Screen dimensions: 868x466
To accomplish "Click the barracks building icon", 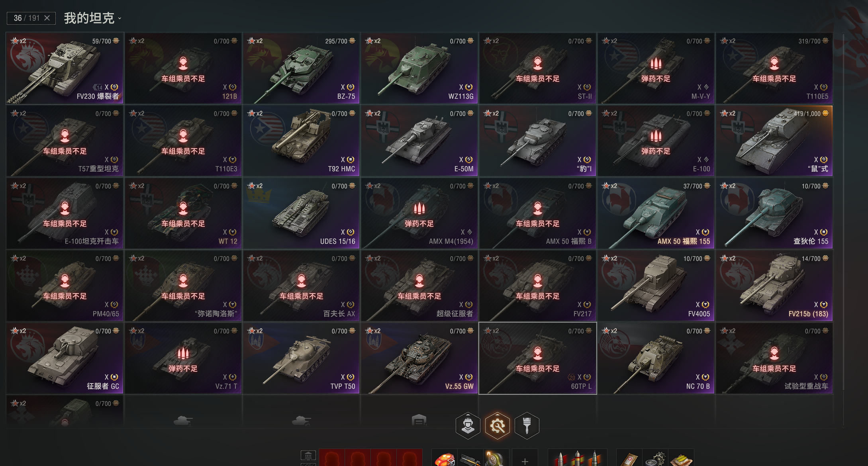I will coord(308,455).
